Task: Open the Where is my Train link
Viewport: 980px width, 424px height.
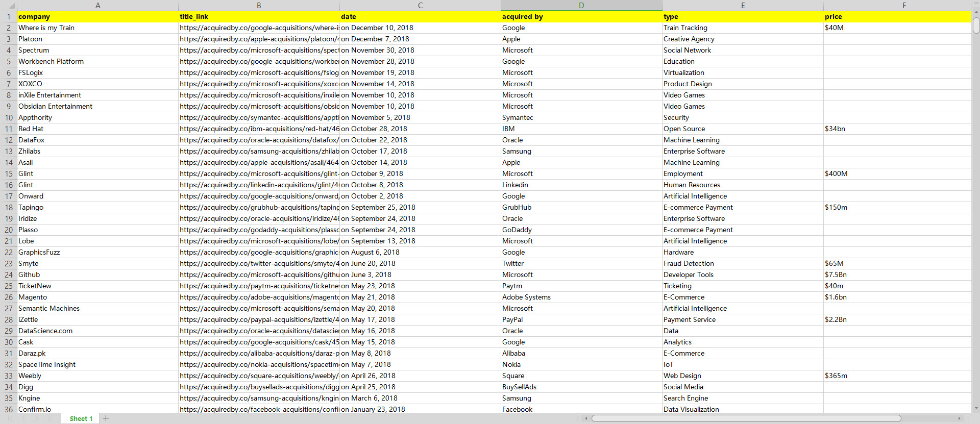Action: [x=259, y=28]
